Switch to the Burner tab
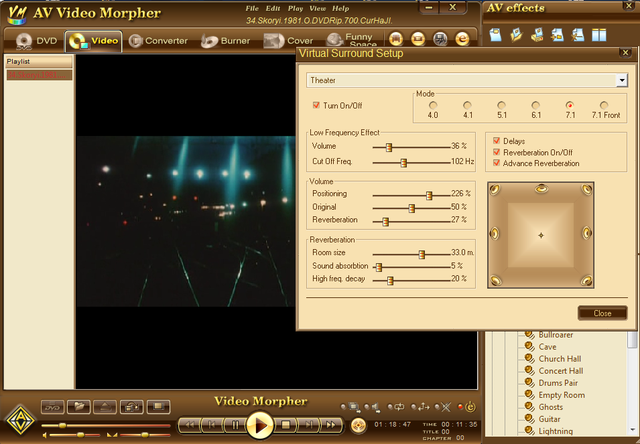This screenshot has width=640, height=444. pyautogui.click(x=225, y=41)
